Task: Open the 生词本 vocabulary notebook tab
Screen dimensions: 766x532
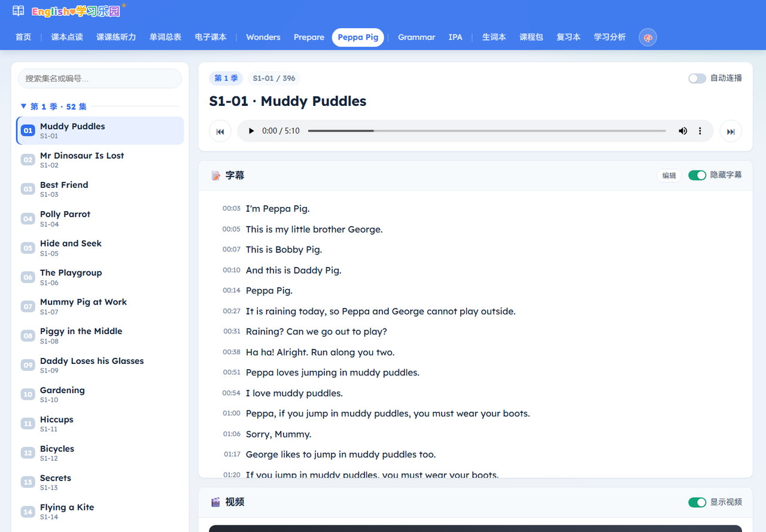Action: [x=494, y=37]
